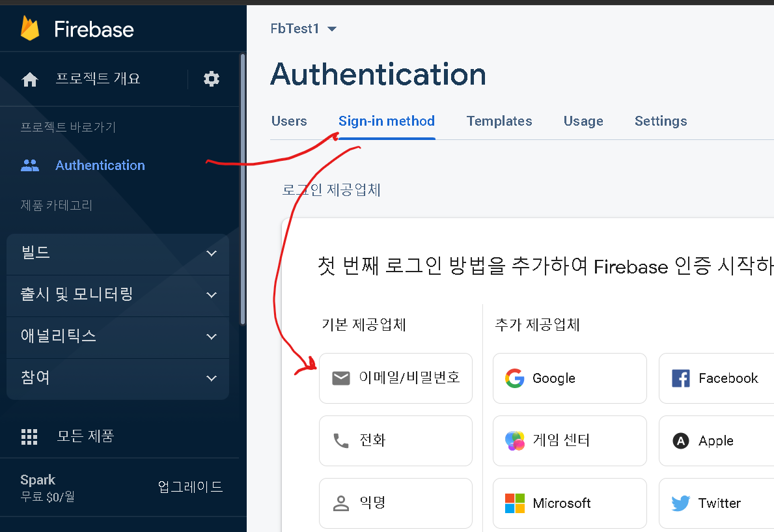Click the Microsoft logo icon

[514, 503]
